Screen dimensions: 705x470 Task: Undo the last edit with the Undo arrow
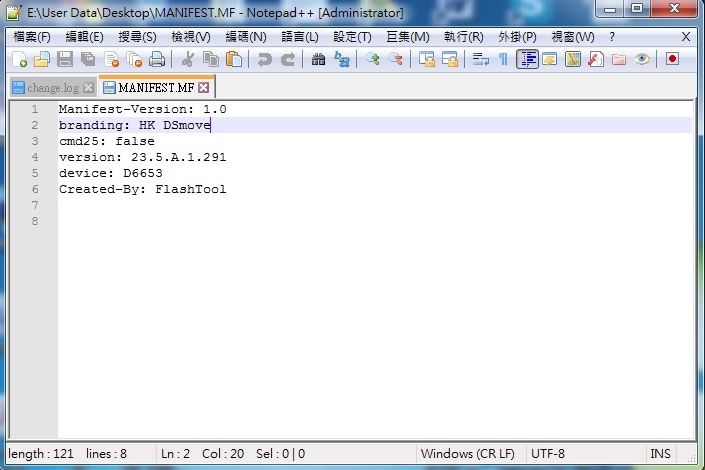pyautogui.click(x=264, y=59)
